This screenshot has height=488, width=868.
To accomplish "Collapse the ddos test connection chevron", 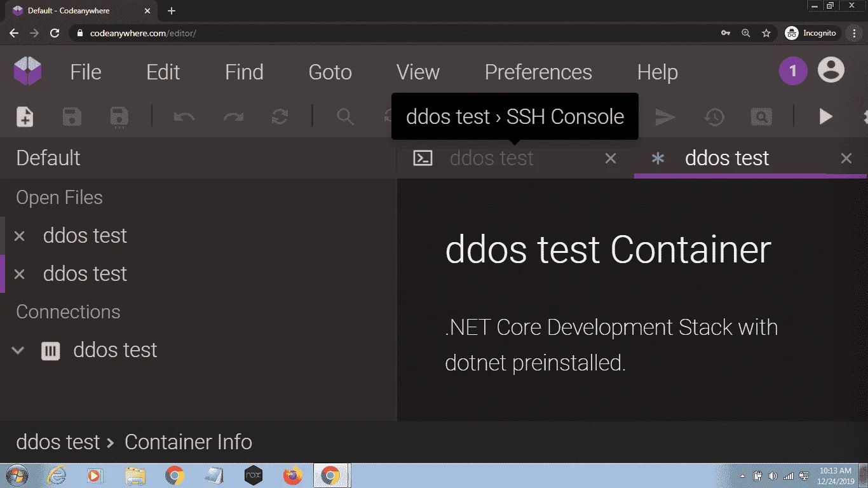I will 18,350.
